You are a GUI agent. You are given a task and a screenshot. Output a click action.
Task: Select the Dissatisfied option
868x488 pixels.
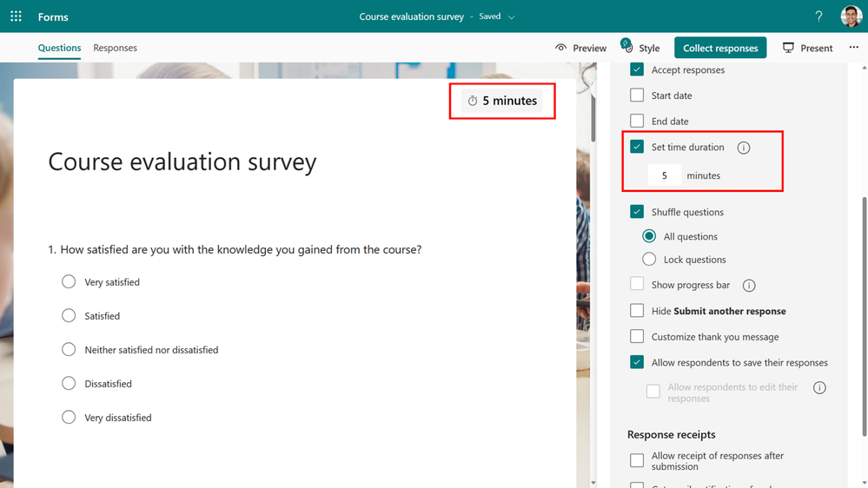point(69,383)
